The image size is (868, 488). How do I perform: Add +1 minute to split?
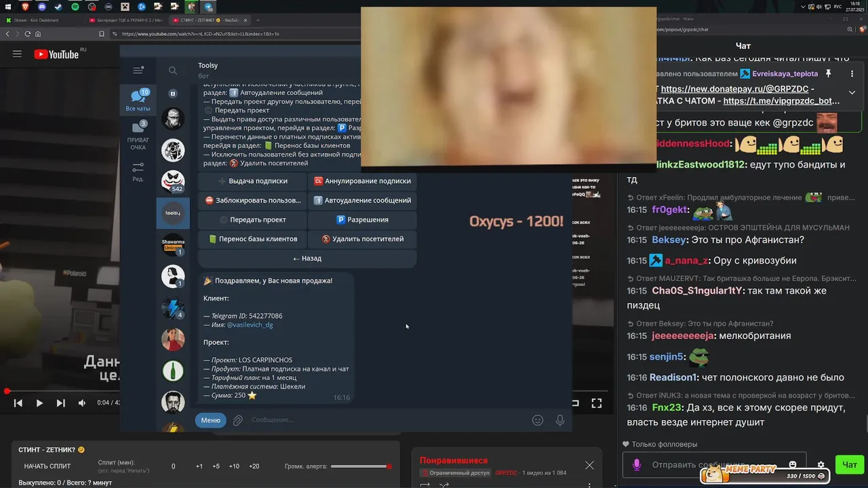(199, 466)
